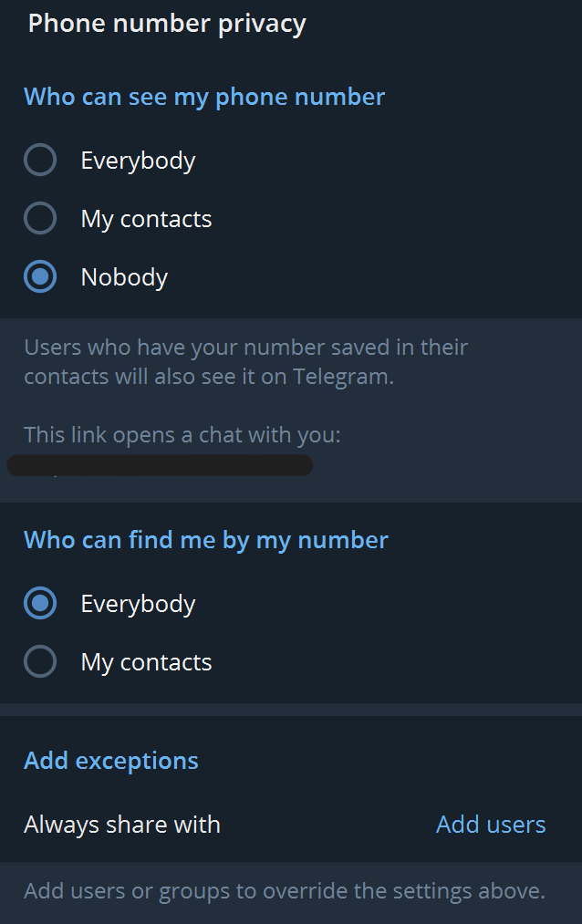Click the Everybody radio circle under find me
This screenshot has width=582, height=924.
pos(40,603)
